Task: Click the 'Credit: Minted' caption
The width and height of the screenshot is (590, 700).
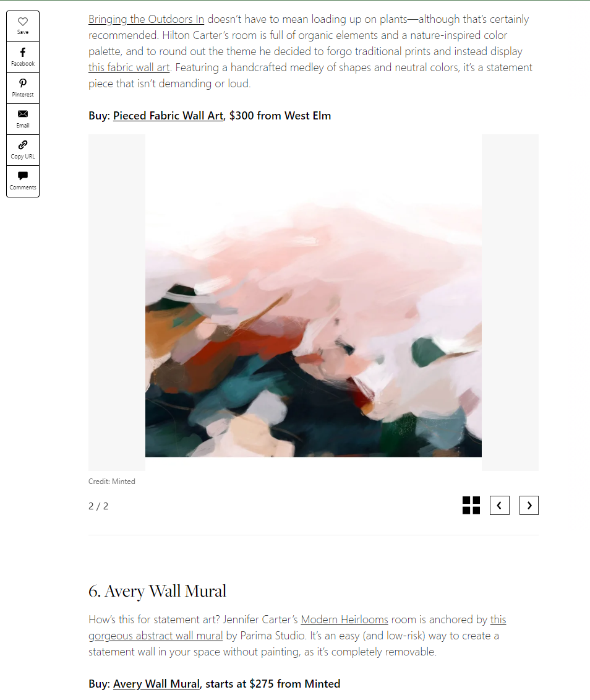Action: (111, 482)
